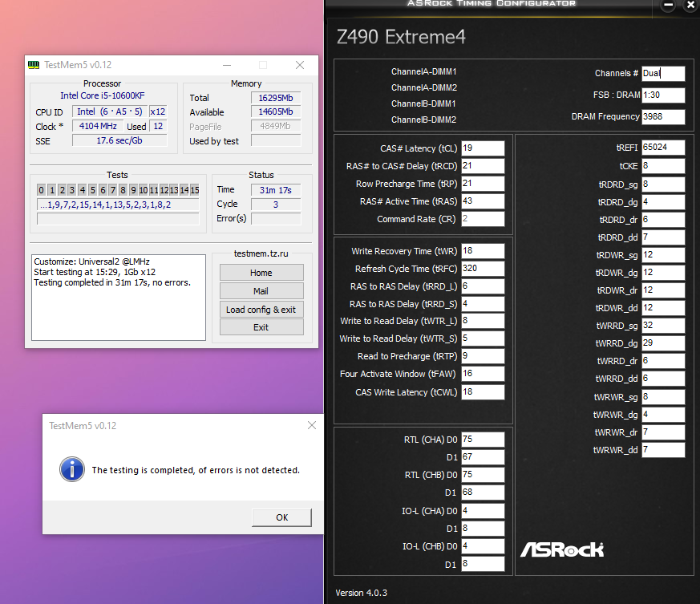Click the tWRWR_dd field

[x=663, y=450]
